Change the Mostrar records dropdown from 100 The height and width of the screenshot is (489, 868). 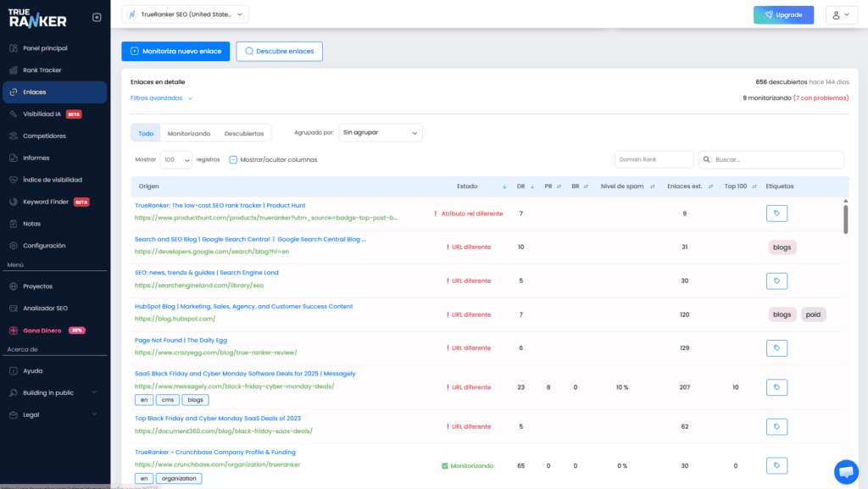pyautogui.click(x=178, y=159)
